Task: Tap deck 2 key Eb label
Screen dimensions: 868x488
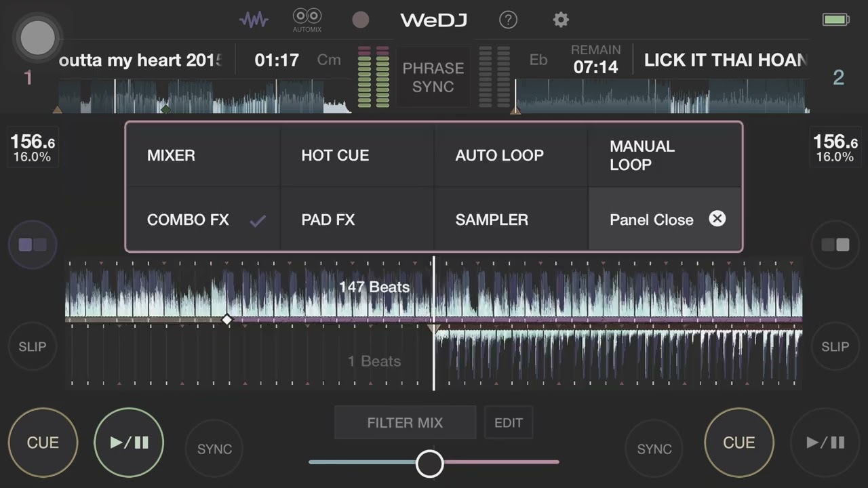Action: point(538,60)
